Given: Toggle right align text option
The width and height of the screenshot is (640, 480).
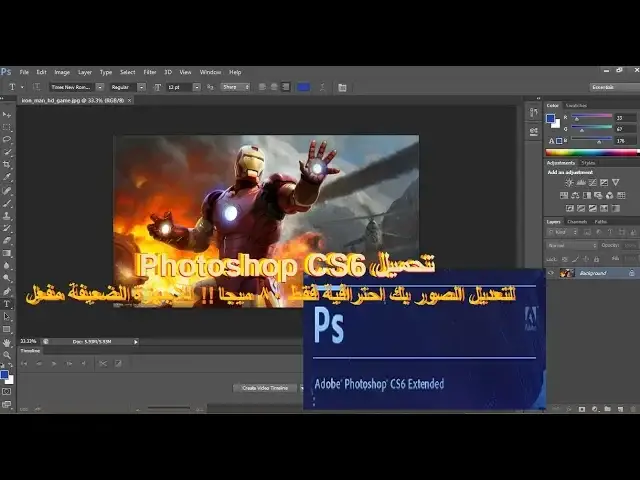Looking at the screenshot, I should pos(286,87).
